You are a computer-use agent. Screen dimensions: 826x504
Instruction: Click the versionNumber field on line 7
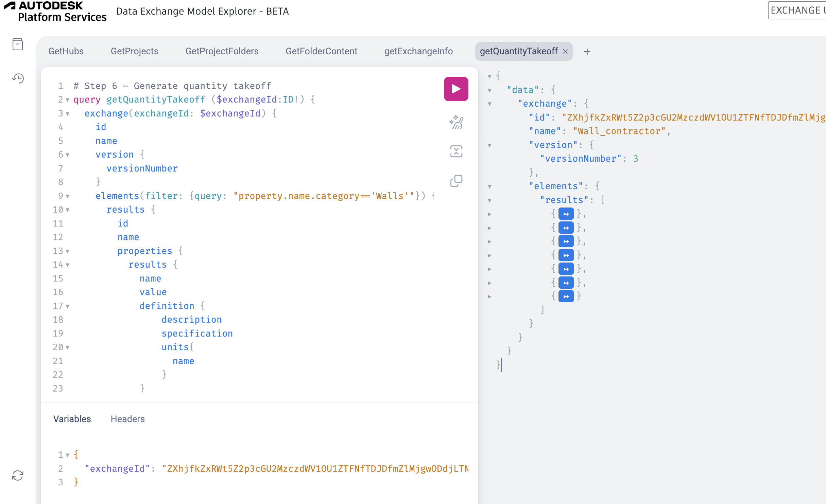pos(142,168)
